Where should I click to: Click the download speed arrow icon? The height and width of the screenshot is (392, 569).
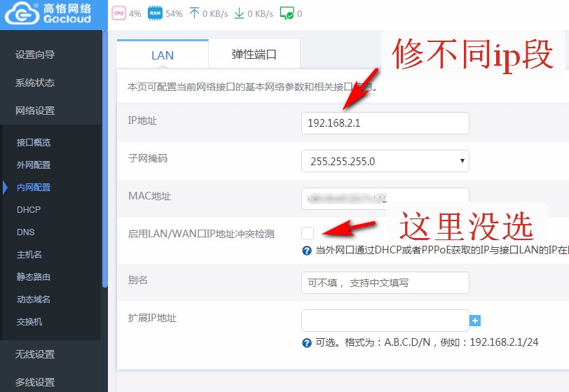pos(239,13)
